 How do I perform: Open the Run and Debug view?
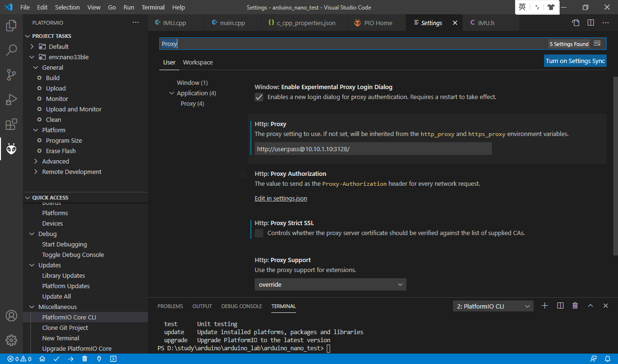coord(11,100)
